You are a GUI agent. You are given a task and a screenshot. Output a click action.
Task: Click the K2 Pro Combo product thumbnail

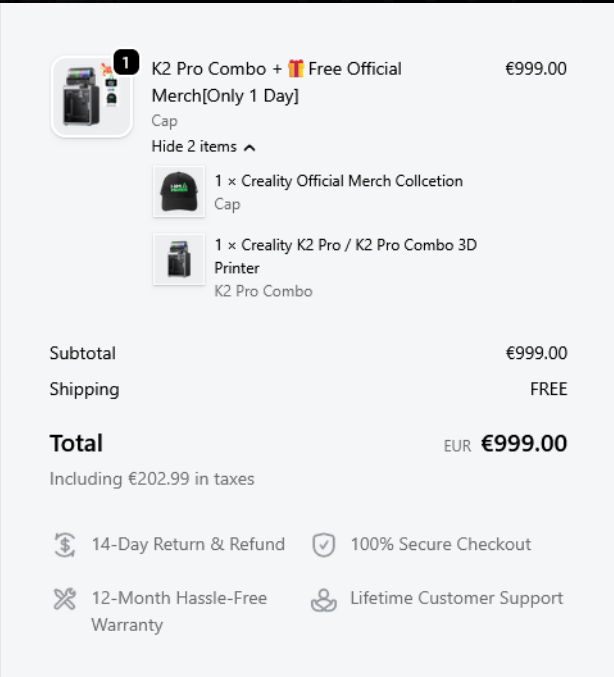[x=91, y=97]
